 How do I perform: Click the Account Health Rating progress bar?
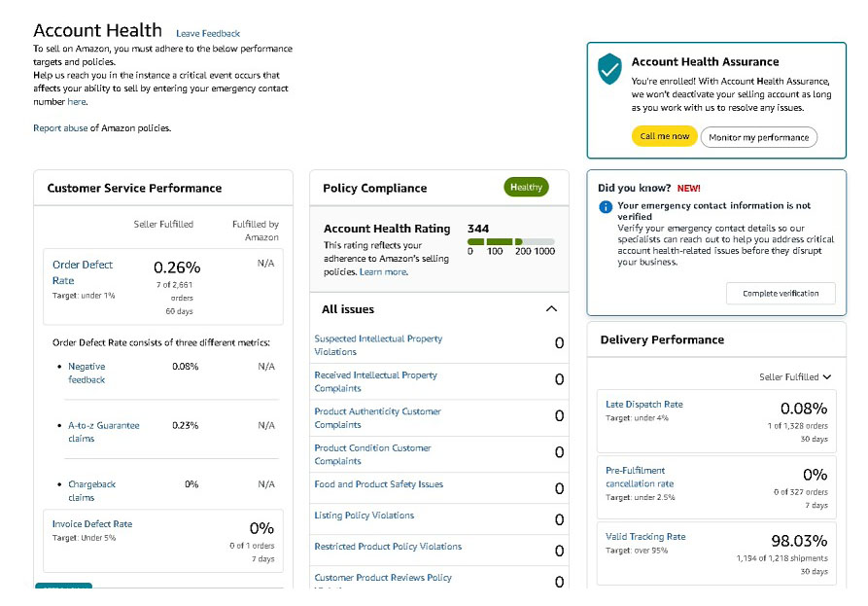click(510, 241)
